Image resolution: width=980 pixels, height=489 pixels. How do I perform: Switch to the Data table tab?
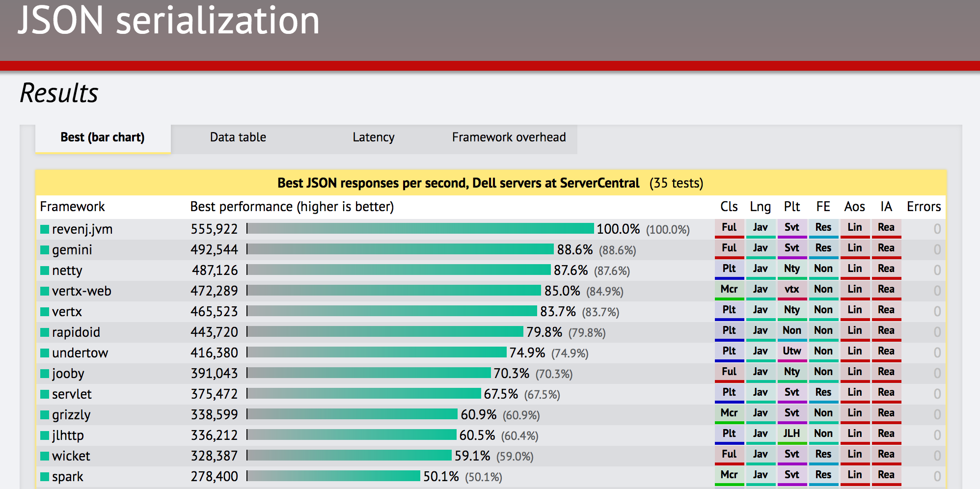coord(238,137)
